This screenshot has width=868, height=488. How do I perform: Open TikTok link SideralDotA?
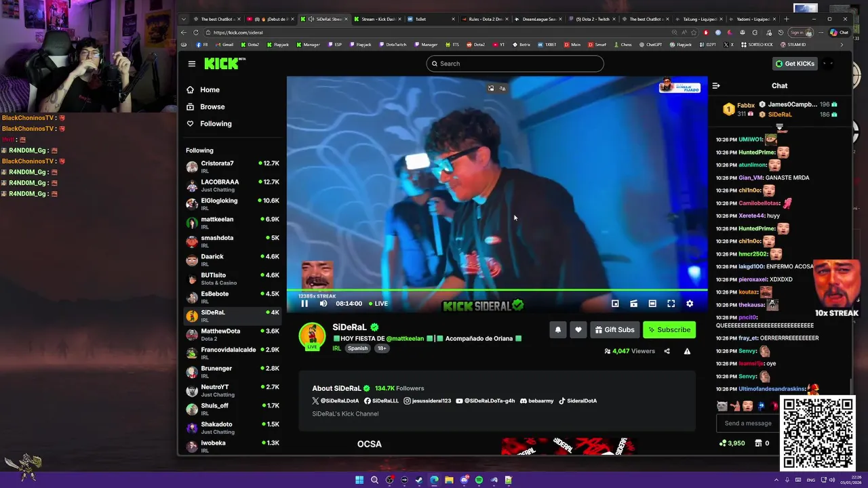(x=578, y=401)
